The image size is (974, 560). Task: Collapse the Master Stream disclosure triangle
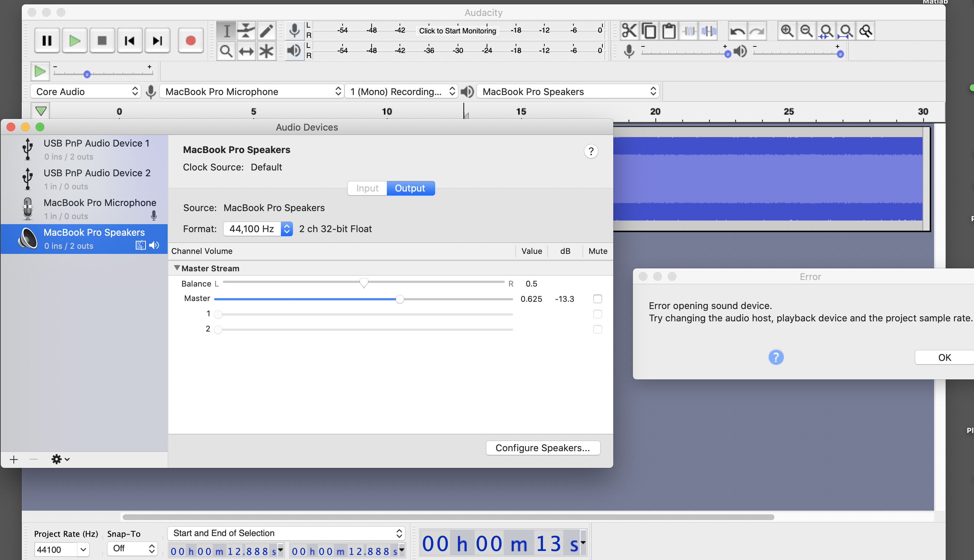(177, 268)
